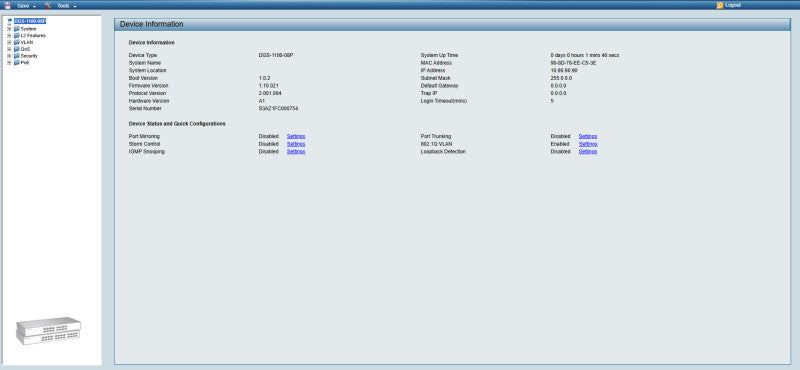
Task: Expand the System tree node
Action: 9,29
